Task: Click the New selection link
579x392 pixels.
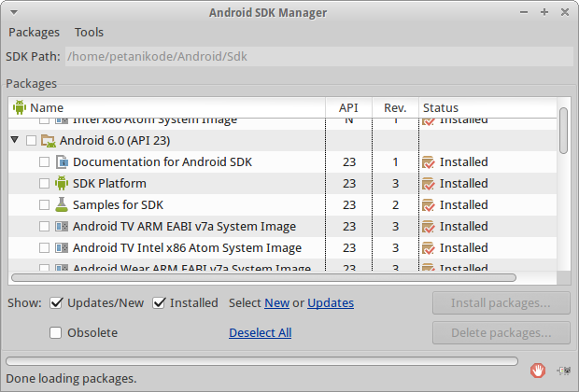Action: [x=276, y=302]
